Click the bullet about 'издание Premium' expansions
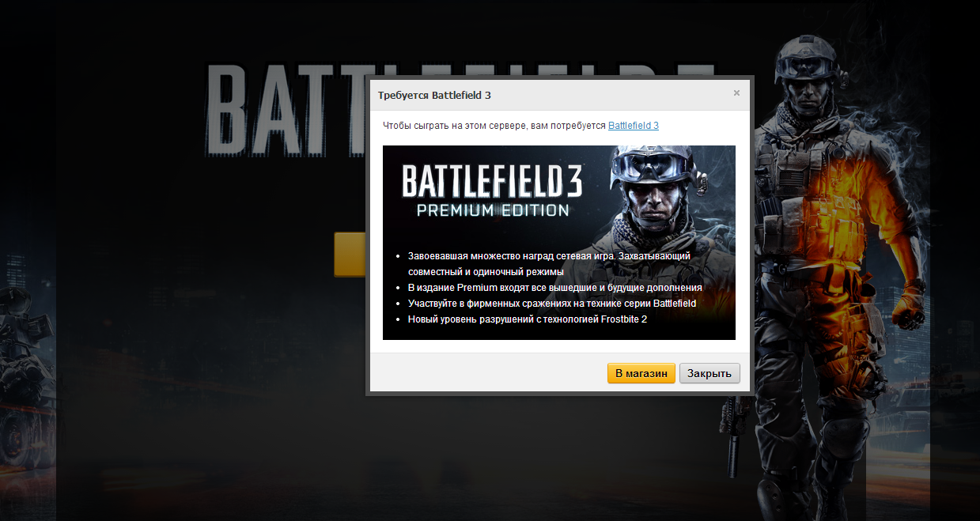 (554, 288)
